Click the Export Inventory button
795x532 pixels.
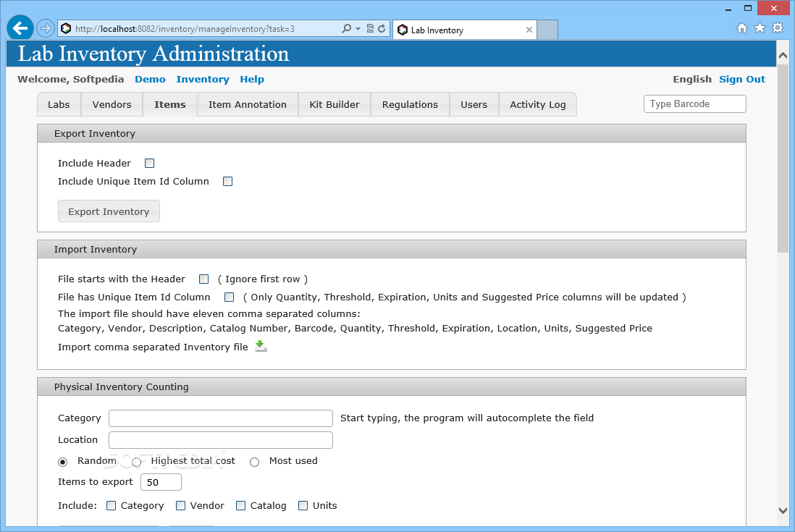(x=109, y=211)
